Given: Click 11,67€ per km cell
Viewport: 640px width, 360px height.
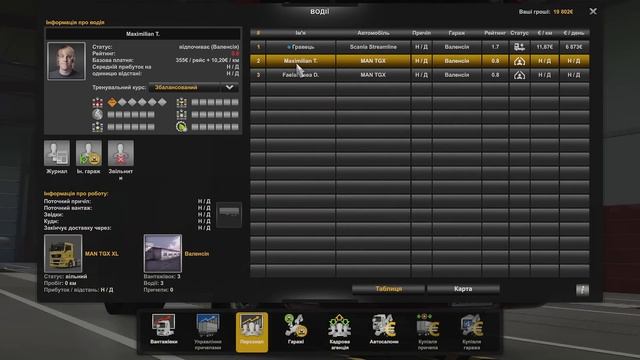Looking at the screenshot, I should 544,47.
